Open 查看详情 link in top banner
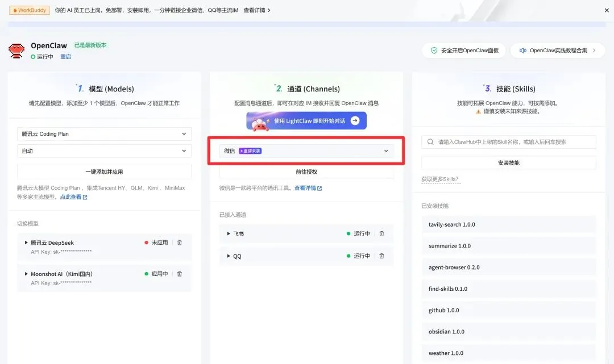Image resolution: width=614 pixels, height=364 pixels. click(x=257, y=10)
